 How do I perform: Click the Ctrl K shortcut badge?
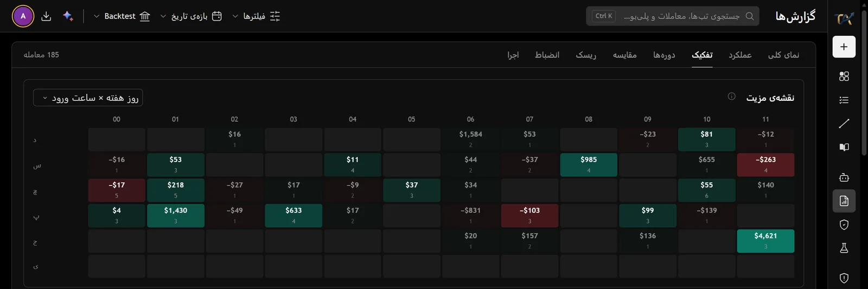click(x=604, y=16)
